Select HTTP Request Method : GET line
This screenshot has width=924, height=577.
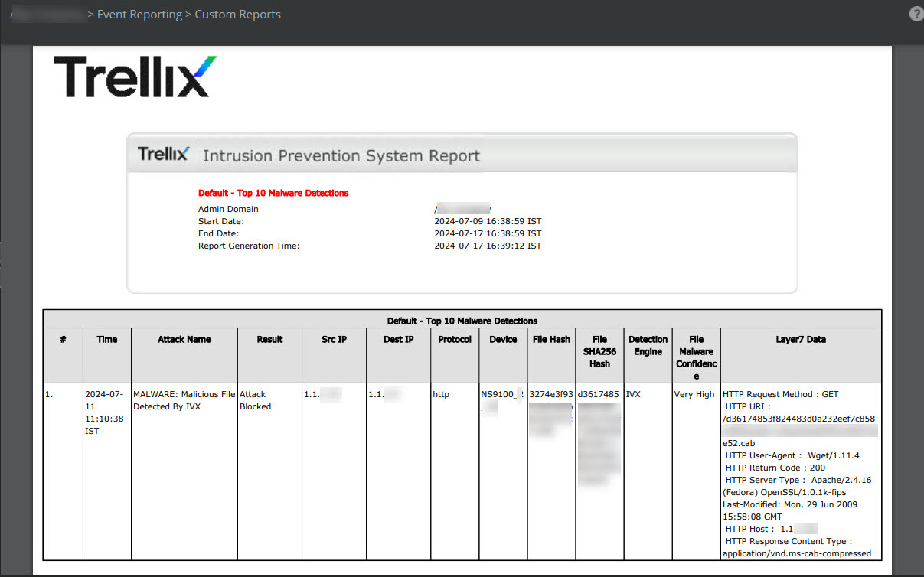pyautogui.click(x=781, y=394)
